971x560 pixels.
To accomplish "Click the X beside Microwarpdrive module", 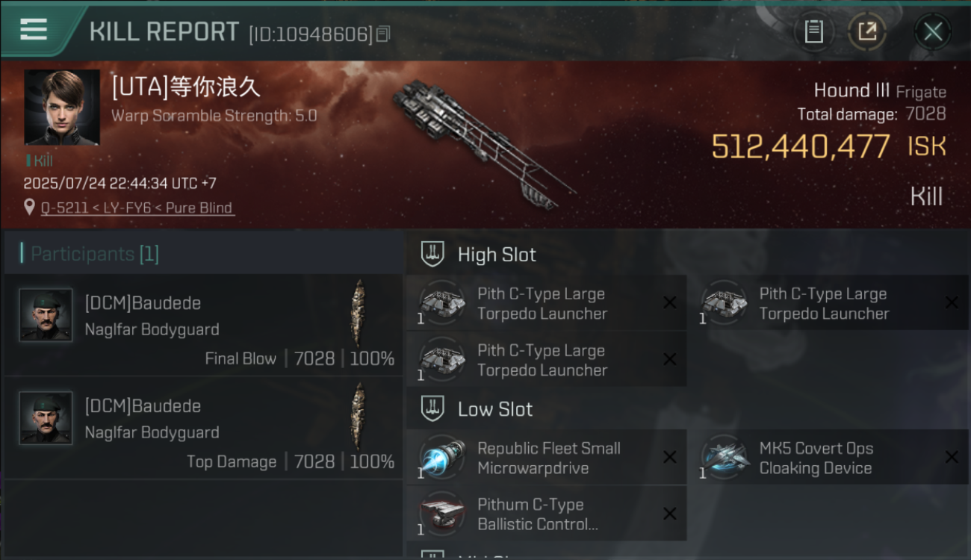I will click(670, 457).
